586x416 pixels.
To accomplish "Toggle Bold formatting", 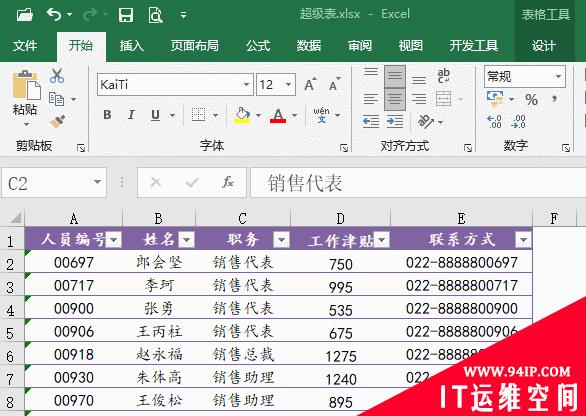I will (107, 115).
